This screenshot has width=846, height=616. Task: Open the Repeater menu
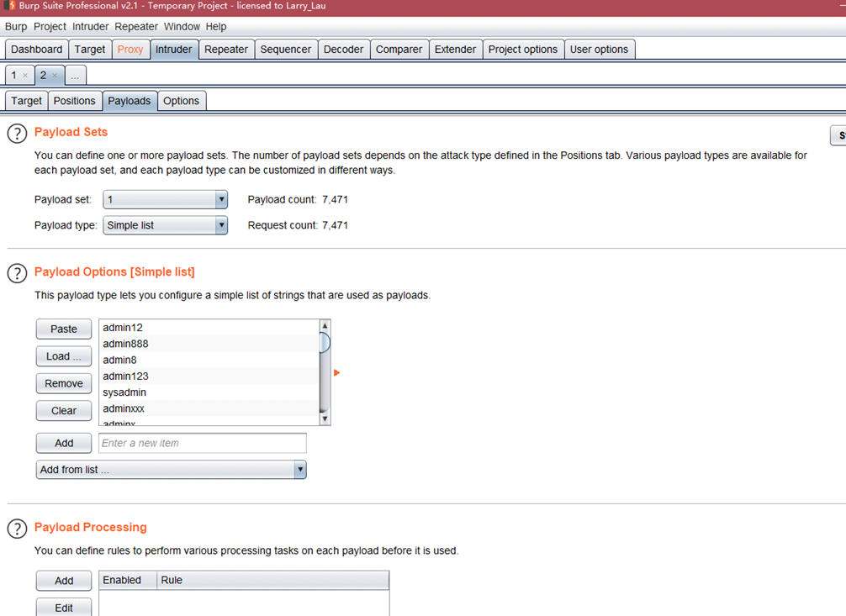point(136,26)
